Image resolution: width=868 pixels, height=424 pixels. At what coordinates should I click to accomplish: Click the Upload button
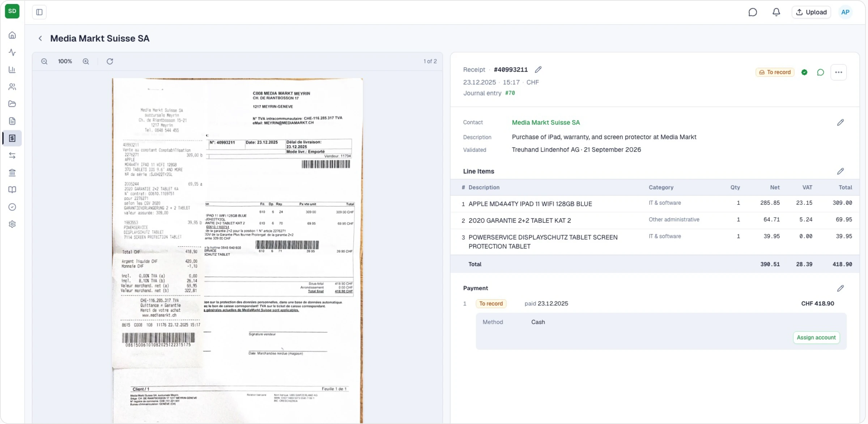(x=811, y=12)
